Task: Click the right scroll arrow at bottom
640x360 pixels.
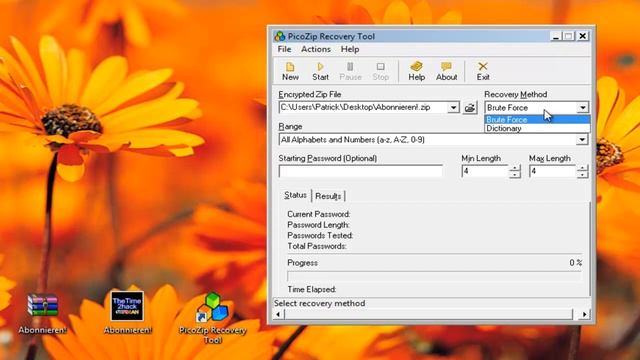Action: tap(584, 314)
